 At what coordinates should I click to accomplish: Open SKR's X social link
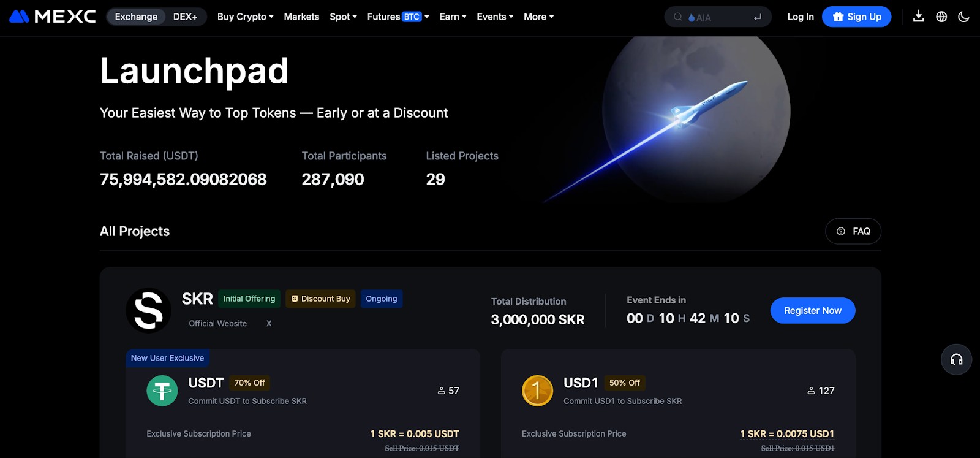pos(269,323)
